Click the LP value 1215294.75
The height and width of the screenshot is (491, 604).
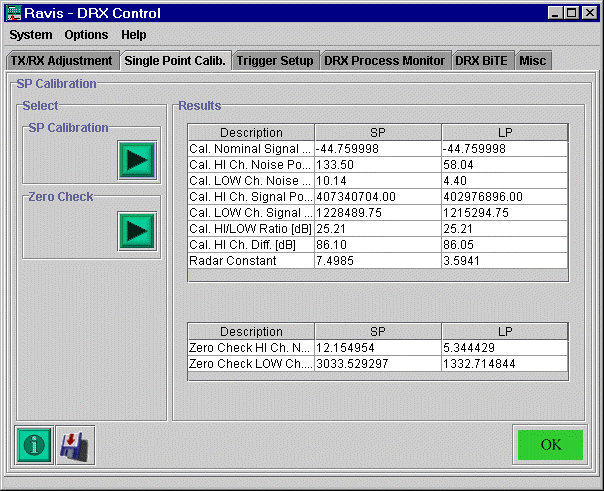click(x=505, y=213)
